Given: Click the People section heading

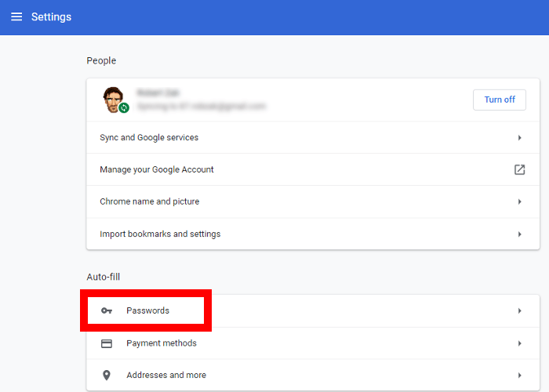Looking at the screenshot, I should point(101,60).
